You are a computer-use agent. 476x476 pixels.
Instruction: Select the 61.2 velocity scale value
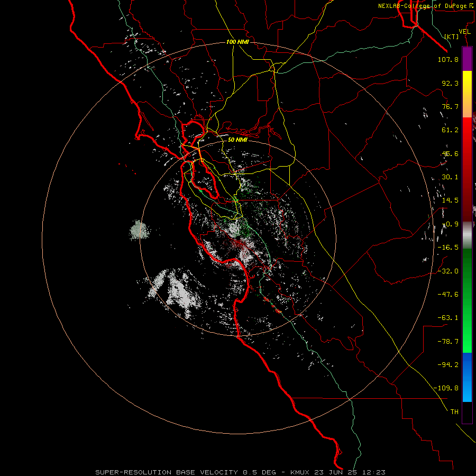pos(450,130)
